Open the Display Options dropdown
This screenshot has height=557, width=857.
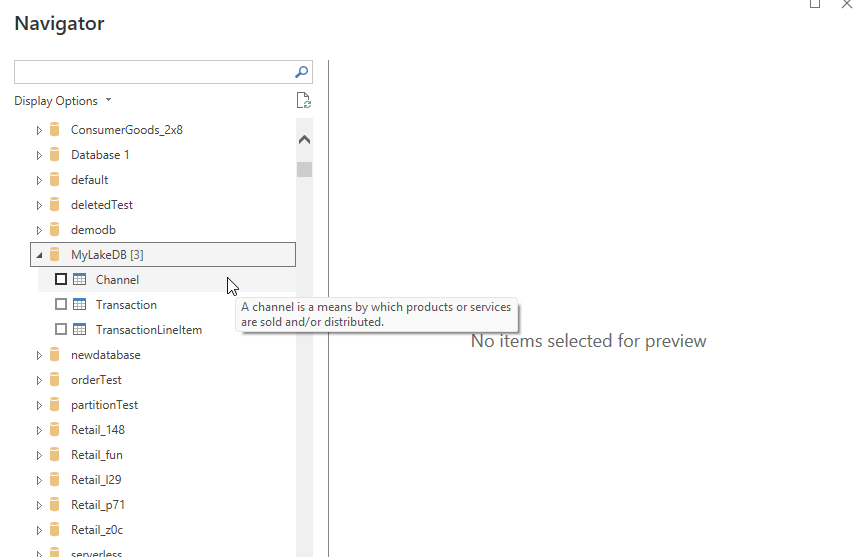point(63,101)
